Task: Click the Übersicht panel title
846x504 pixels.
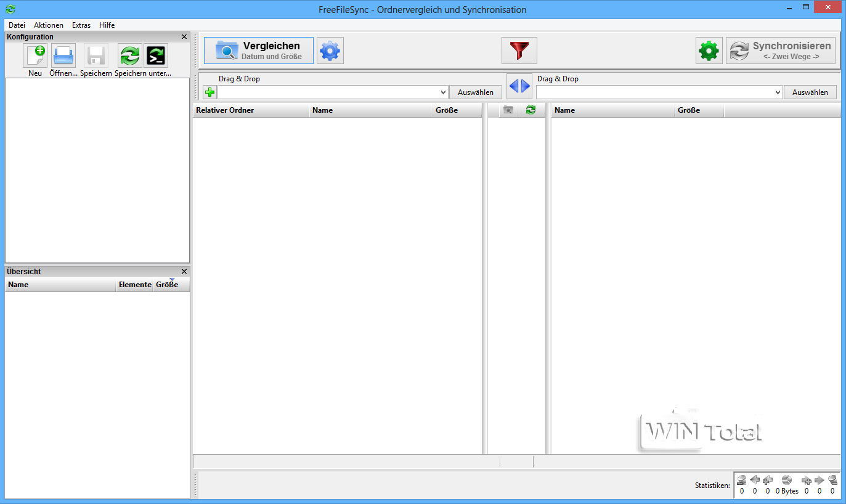Action: point(24,272)
